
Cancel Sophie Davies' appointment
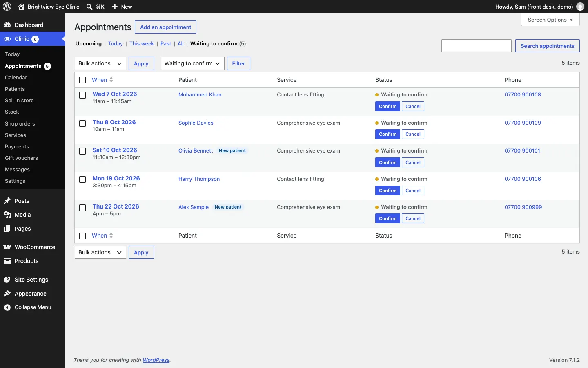pos(413,134)
